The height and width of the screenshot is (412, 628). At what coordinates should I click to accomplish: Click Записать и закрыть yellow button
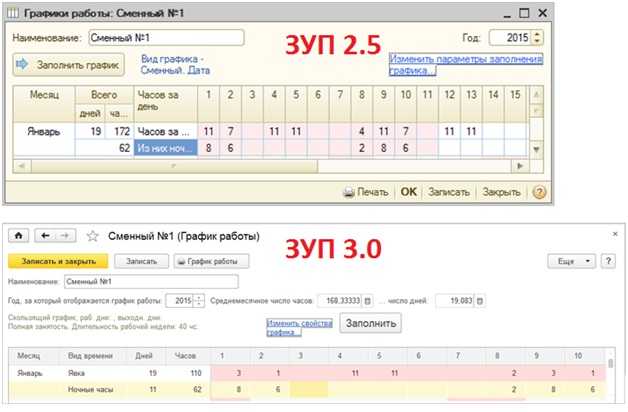[58, 261]
